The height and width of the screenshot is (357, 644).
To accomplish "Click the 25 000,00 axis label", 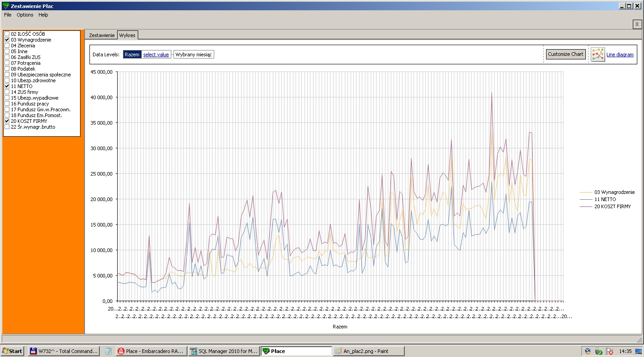I will click(x=101, y=173).
